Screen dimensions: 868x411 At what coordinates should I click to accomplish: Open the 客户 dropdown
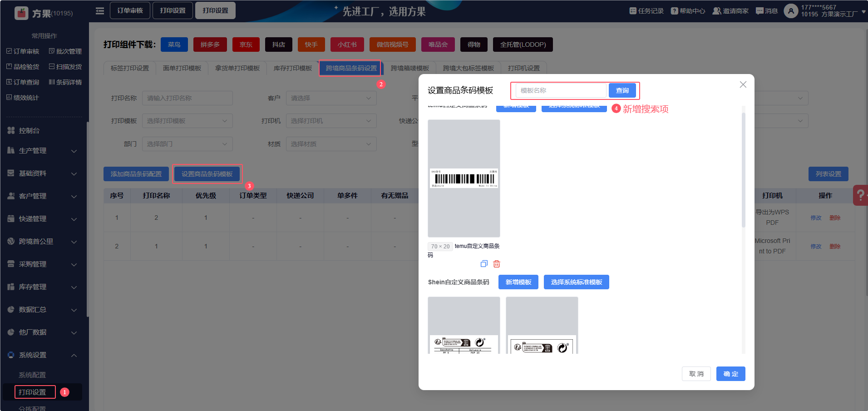[x=331, y=98]
